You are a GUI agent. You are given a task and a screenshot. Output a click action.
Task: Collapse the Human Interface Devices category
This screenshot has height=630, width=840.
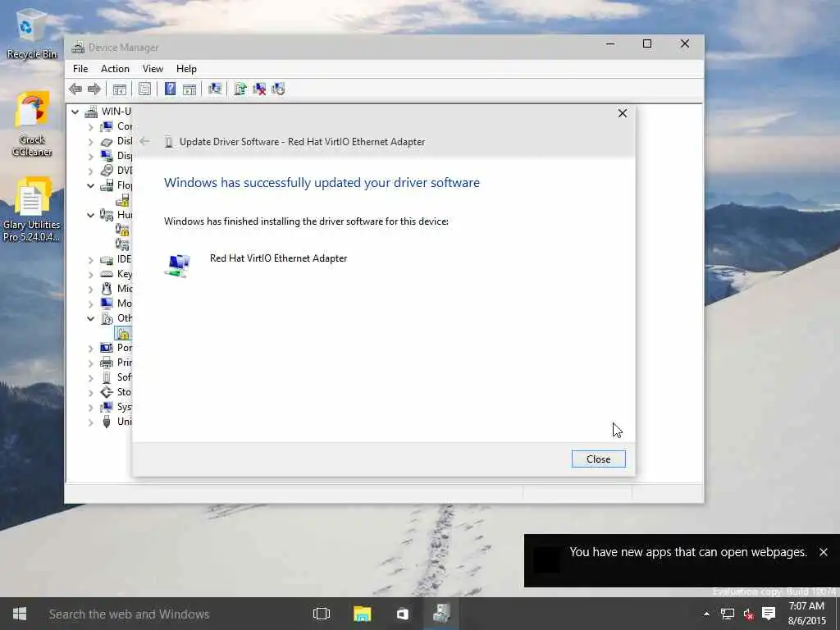90,216
